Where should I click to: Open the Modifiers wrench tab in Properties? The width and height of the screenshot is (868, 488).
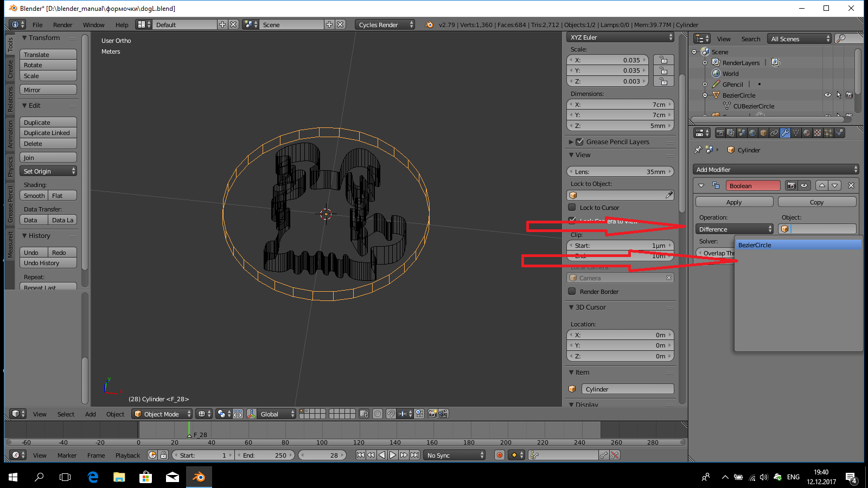[x=785, y=133]
